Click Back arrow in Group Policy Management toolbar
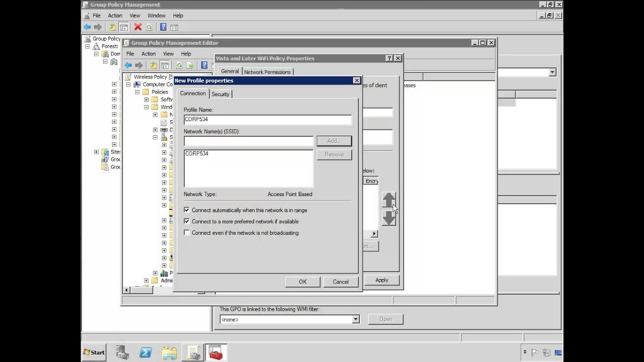 [x=87, y=27]
